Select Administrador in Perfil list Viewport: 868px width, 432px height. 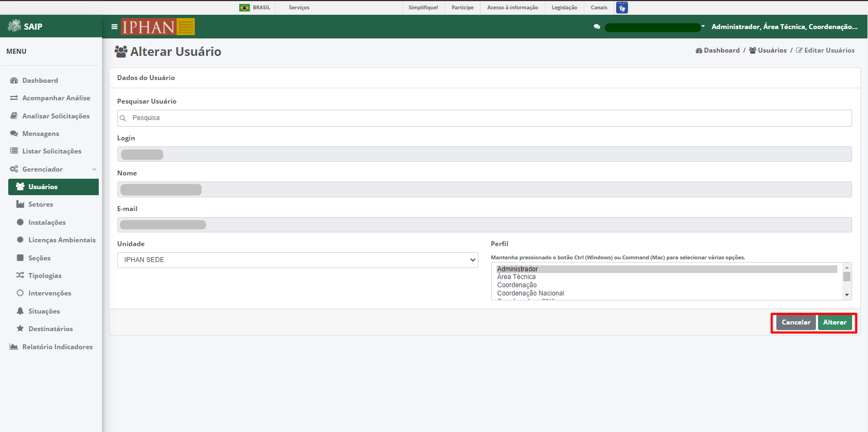(x=667, y=269)
